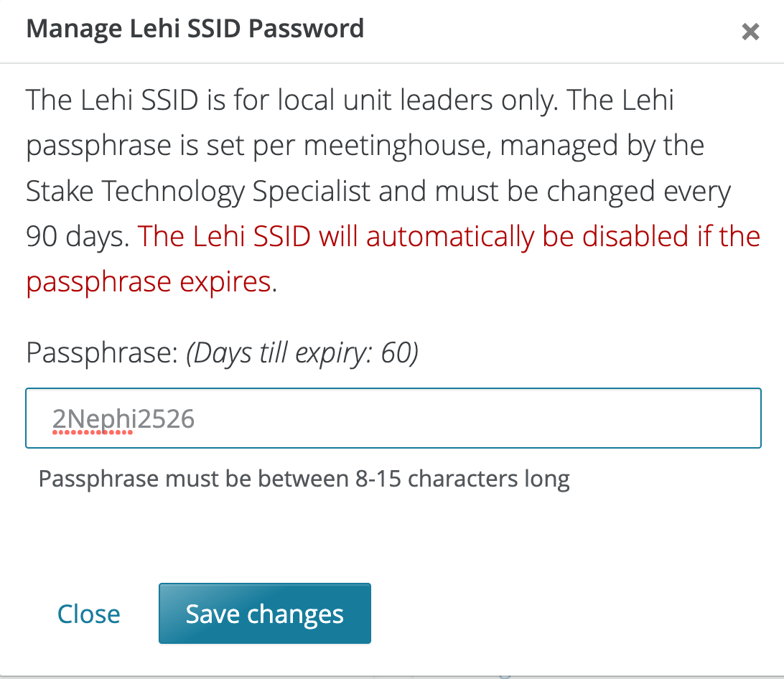Click the Close link
The height and width of the screenshot is (679, 784).
click(x=88, y=614)
